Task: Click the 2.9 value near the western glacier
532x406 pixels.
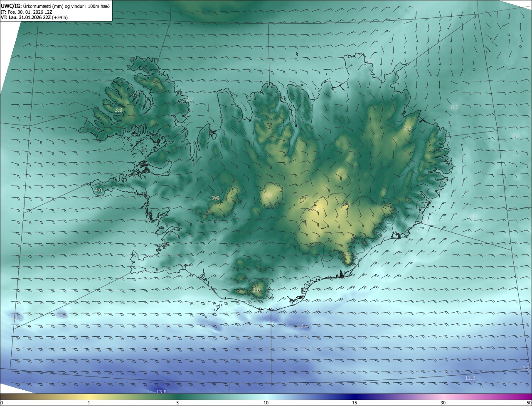Action: [216, 198]
